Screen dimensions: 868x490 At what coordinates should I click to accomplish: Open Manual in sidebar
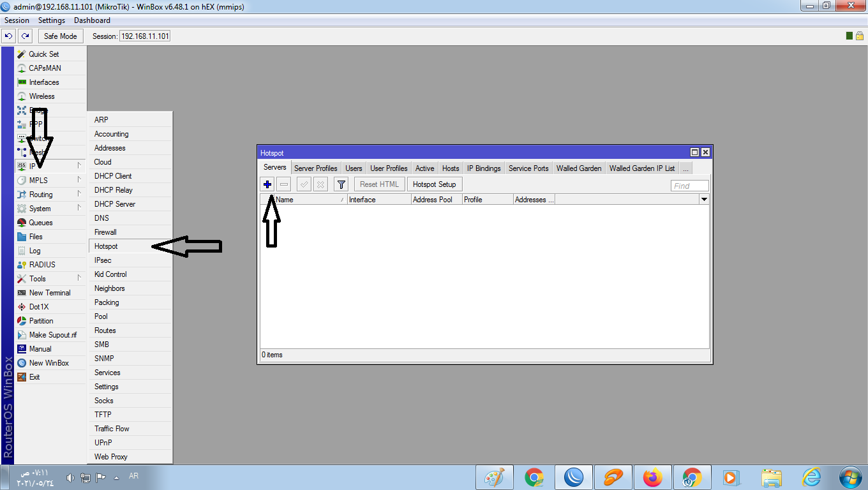coord(50,349)
